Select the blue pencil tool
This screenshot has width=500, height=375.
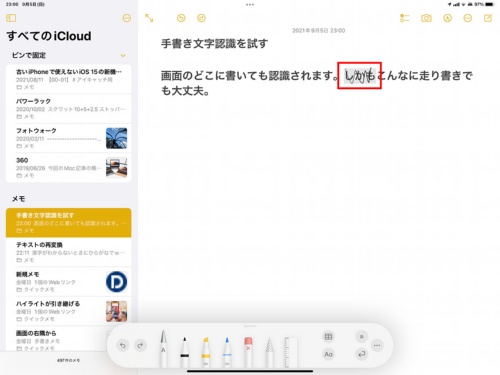[227, 352]
